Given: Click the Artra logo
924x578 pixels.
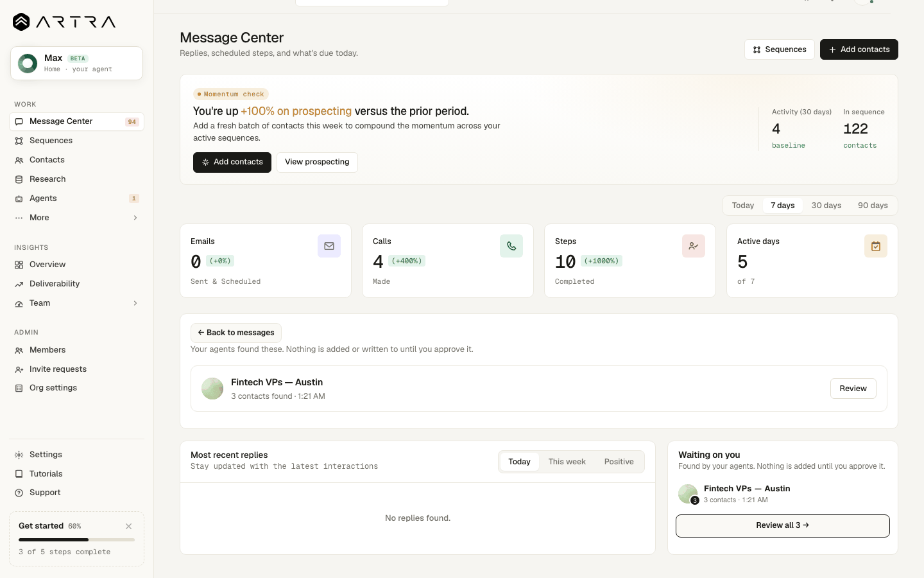Looking at the screenshot, I should (64, 22).
